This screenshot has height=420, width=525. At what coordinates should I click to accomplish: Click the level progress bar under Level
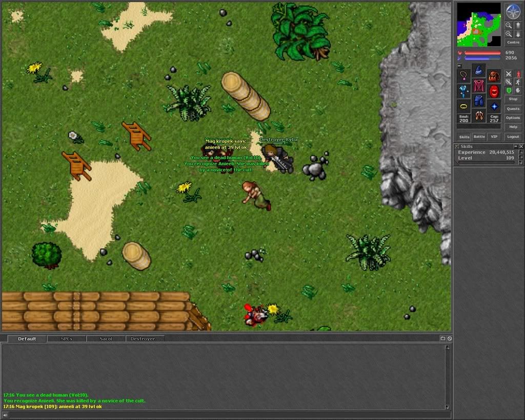(x=486, y=163)
